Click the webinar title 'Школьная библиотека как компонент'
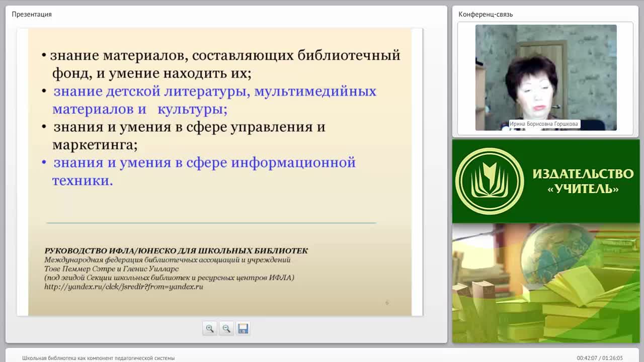The width and height of the screenshot is (644, 362). [98, 358]
